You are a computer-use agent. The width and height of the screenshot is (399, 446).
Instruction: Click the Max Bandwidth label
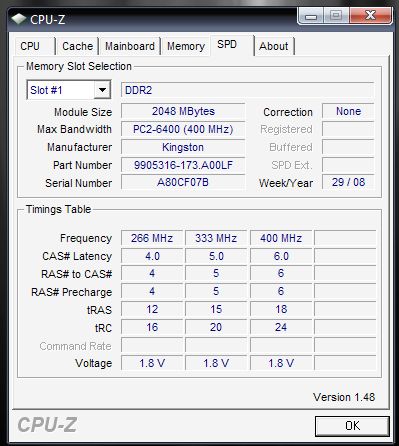[x=74, y=129]
